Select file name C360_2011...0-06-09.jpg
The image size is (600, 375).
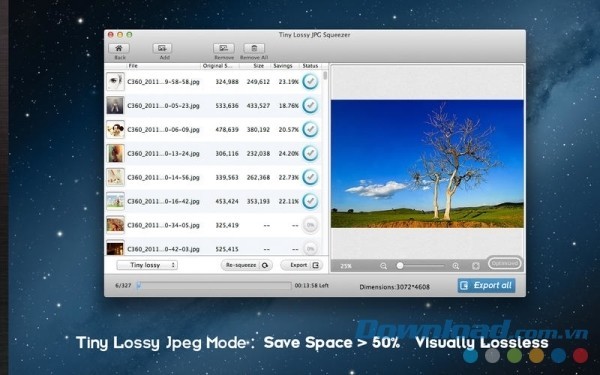163,130
